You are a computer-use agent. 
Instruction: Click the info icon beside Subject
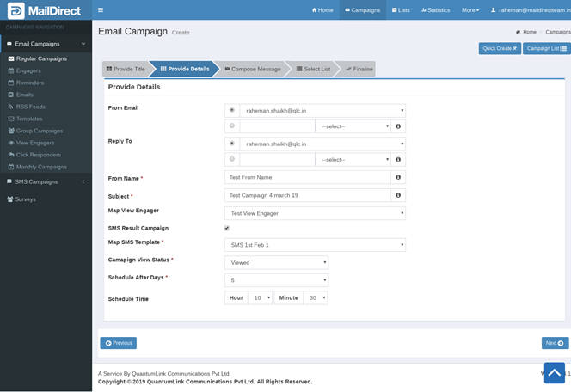(x=398, y=195)
